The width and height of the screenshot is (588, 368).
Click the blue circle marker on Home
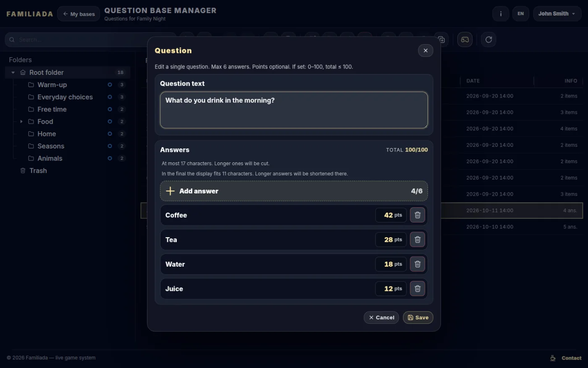click(110, 134)
